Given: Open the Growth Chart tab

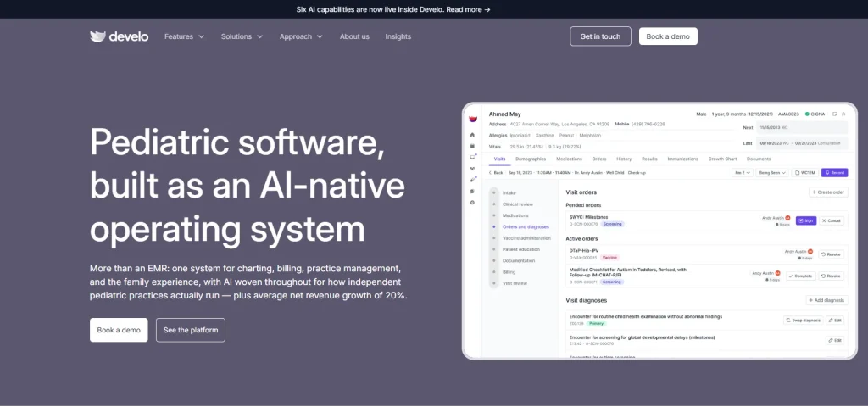Looking at the screenshot, I should click(x=722, y=159).
